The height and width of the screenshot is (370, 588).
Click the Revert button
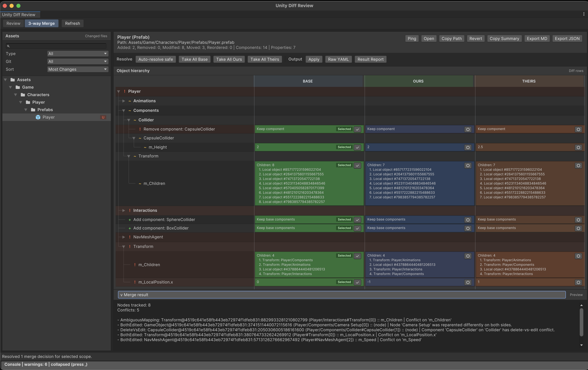click(476, 38)
